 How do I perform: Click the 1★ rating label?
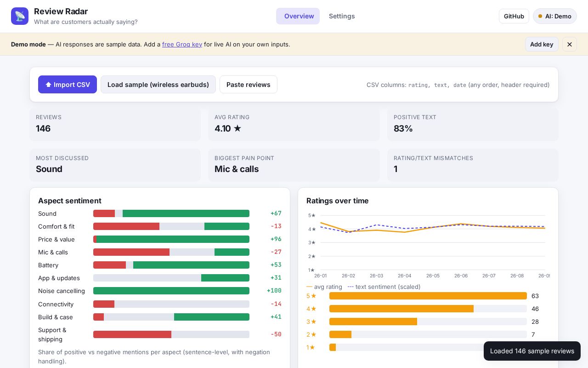(x=311, y=347)
